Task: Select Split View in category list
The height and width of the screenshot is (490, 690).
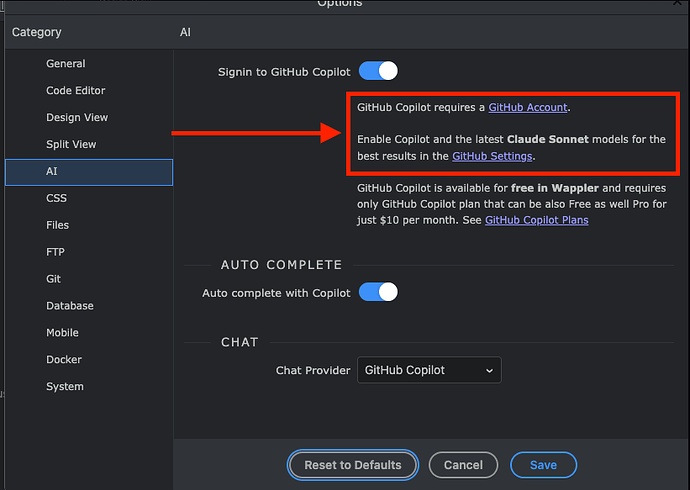Action: point(71,145)
